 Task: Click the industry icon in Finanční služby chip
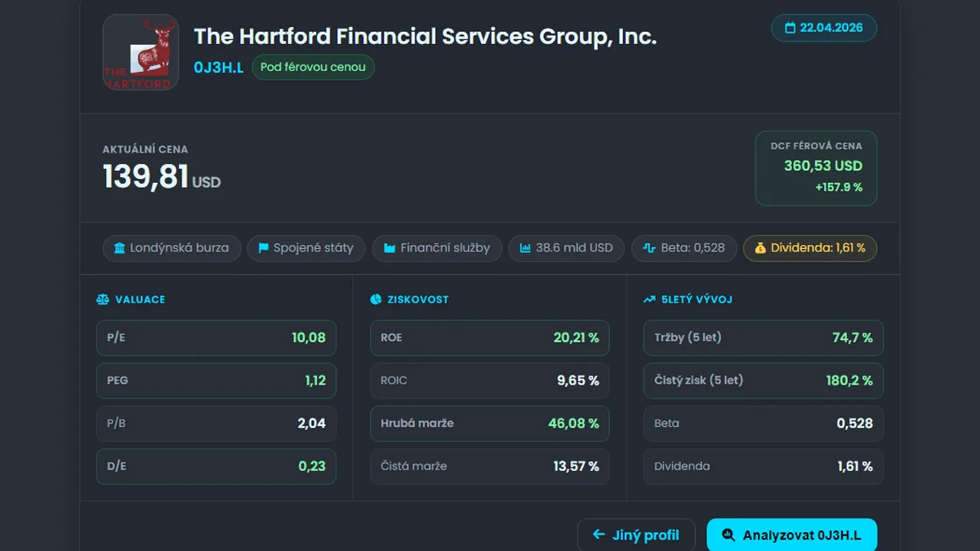(390, 248)
